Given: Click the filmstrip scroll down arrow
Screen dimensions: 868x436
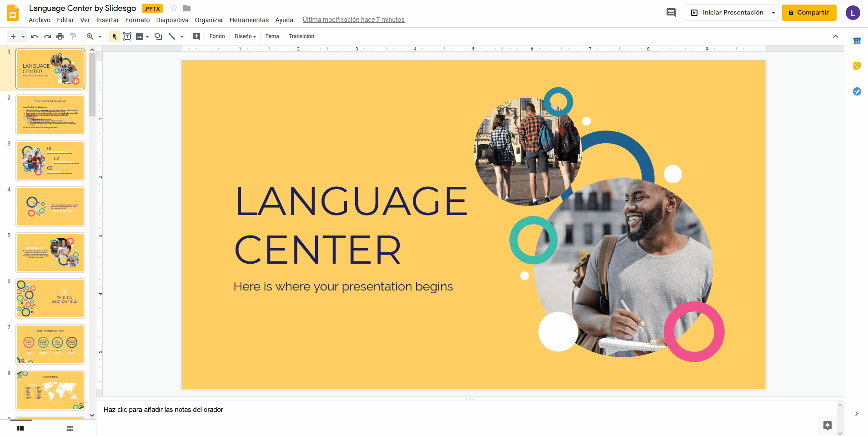Looking at the screenshot, I should (x=92, y=415).
